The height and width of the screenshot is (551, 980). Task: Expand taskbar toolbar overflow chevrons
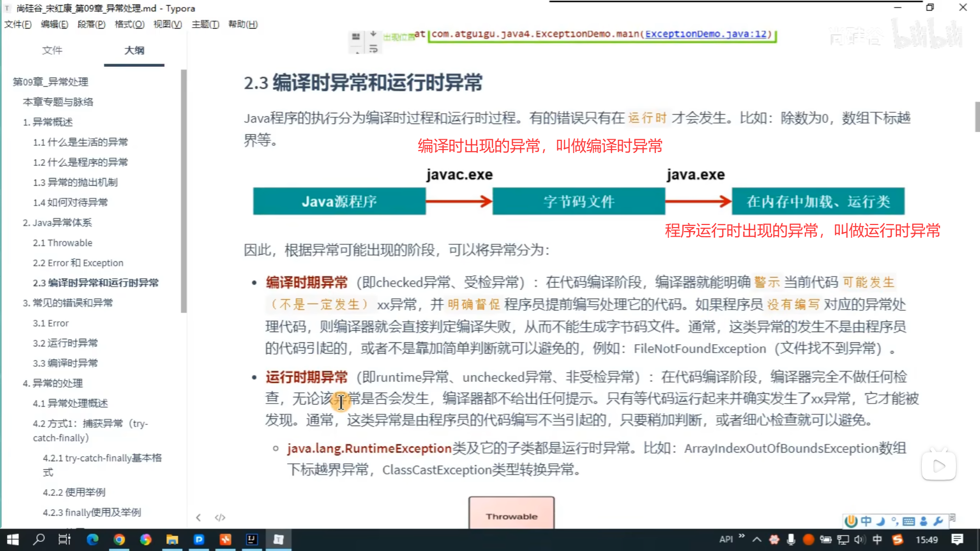pyautogui.click(x=742, y=536)
